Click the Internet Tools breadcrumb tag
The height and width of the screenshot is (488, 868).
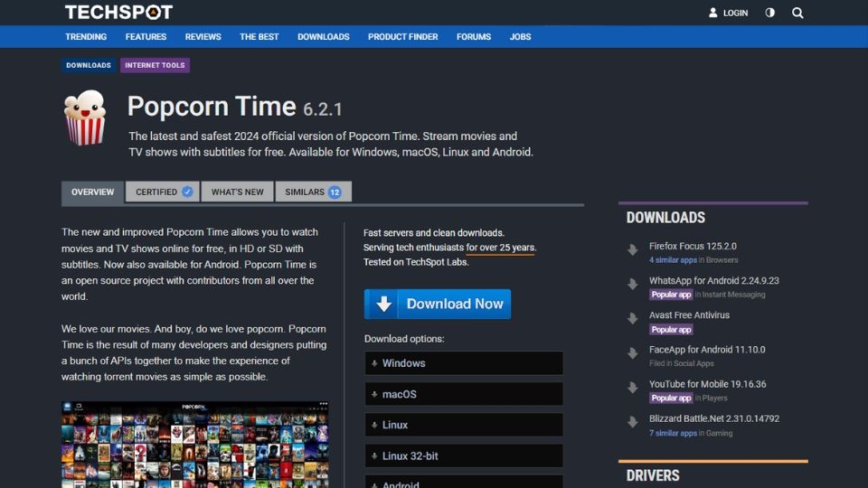point(155,65)
